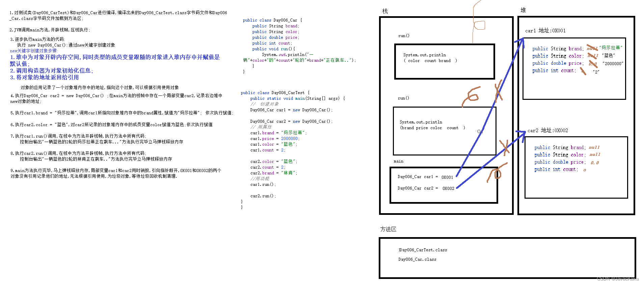Image resolution: width=644 pixels, height=284 pixels.
Task: Click code line "car1.color = "蓝色";"
Action: point(274,144)
